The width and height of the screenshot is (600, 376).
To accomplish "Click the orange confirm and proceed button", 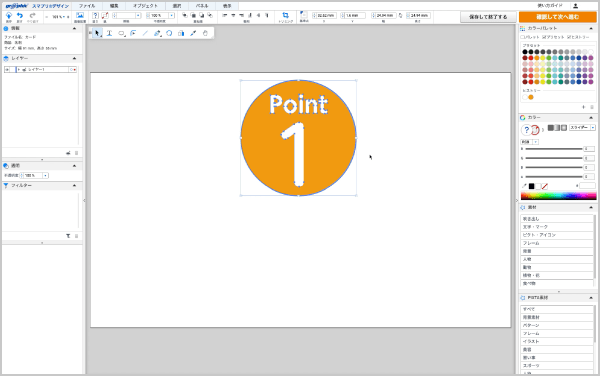I will (558, 17).
